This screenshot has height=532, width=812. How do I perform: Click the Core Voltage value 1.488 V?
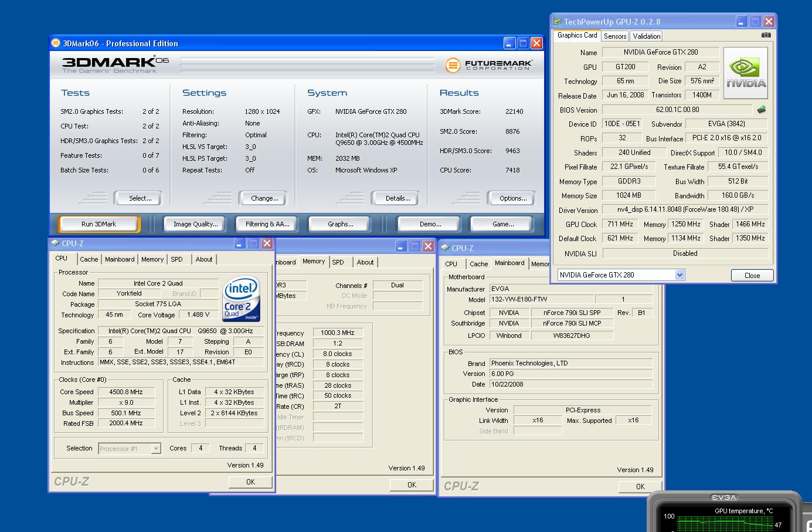pos(198,314)
